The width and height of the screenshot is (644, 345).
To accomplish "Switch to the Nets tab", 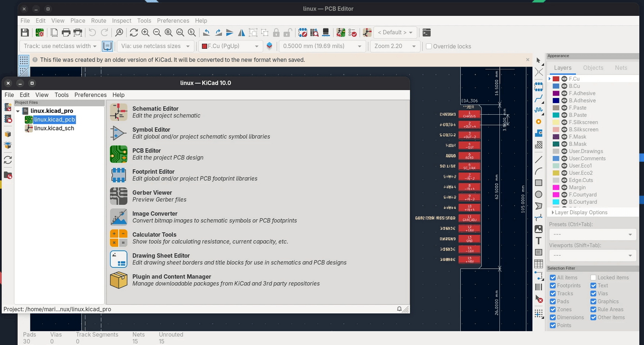I will pyautogui.click(x=621, y=68).
